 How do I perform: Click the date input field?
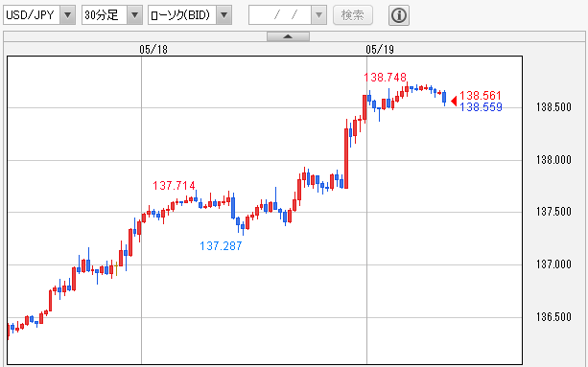coord(280,15)
